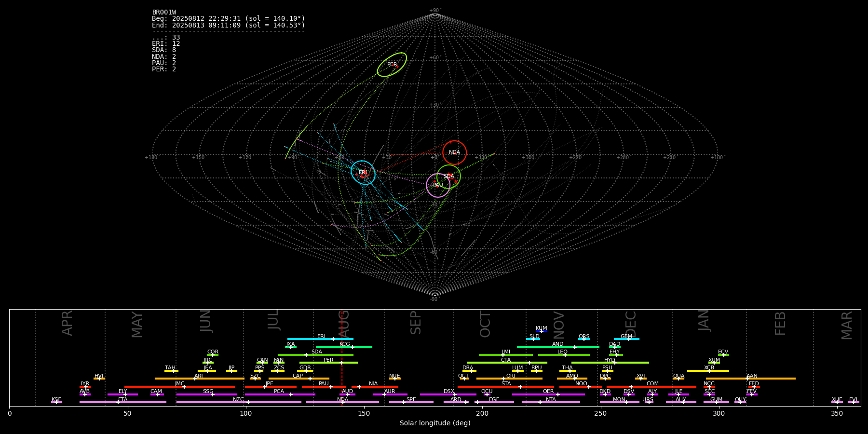Click the ETA activity bar

tap(123, 402)
